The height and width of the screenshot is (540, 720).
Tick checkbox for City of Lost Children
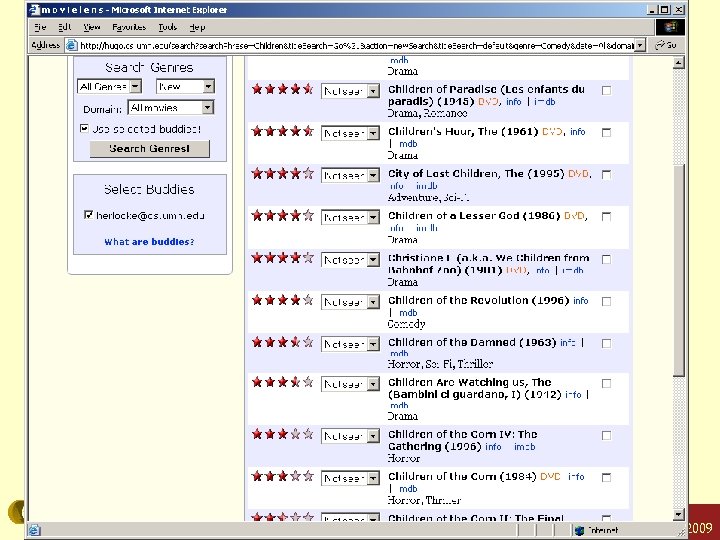606,175
